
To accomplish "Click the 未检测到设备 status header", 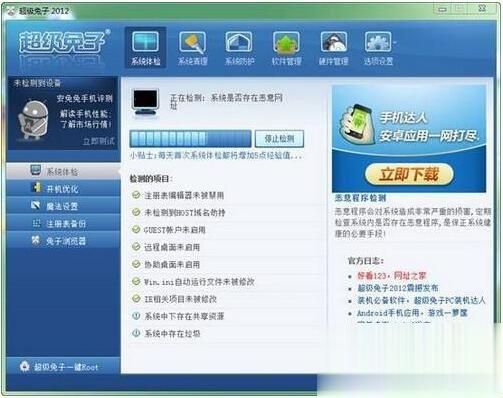I will (37, 83).
